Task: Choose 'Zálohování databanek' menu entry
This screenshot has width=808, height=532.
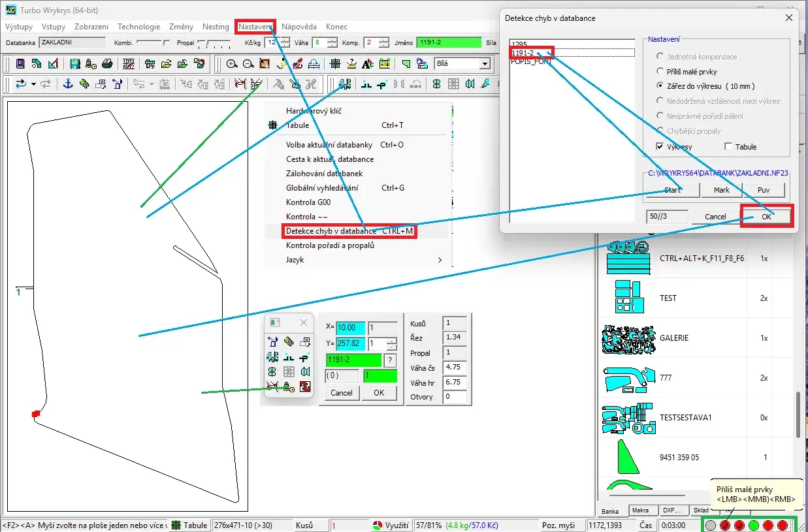Action: click(324, 174)
